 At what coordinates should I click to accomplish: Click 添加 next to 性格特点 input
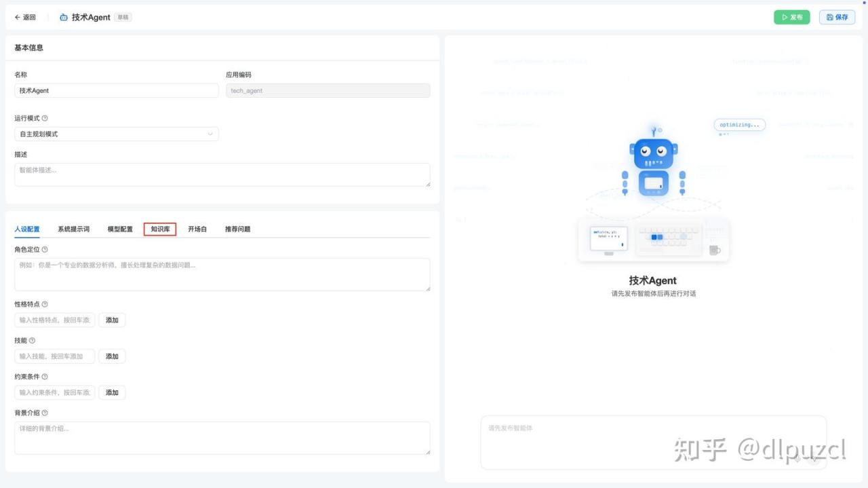click(112, 320)
